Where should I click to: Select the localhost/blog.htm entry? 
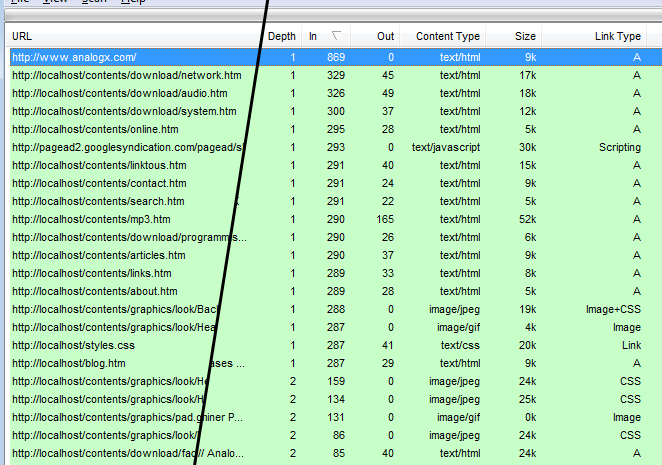[x=68, y=364]
